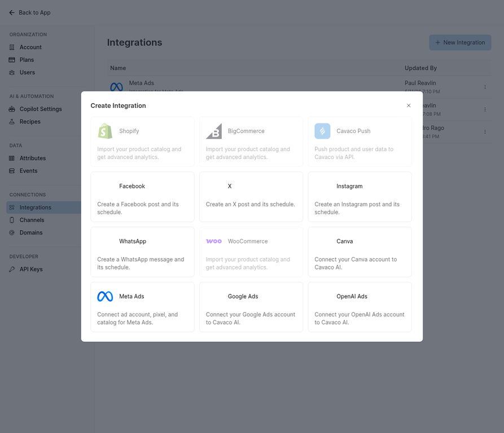Screen dimensions: 504x433
Task: Click the Name column header
Action: [118, 68]
